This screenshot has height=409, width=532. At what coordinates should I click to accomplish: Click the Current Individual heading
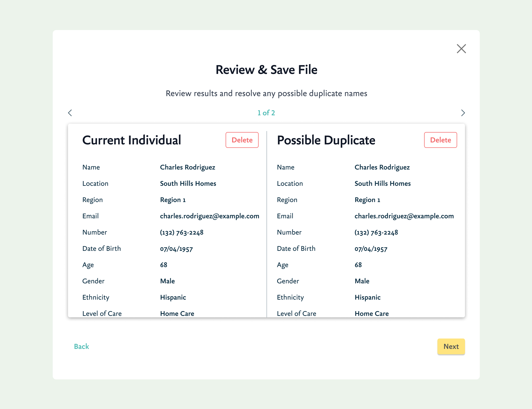[x=132, y=140]
